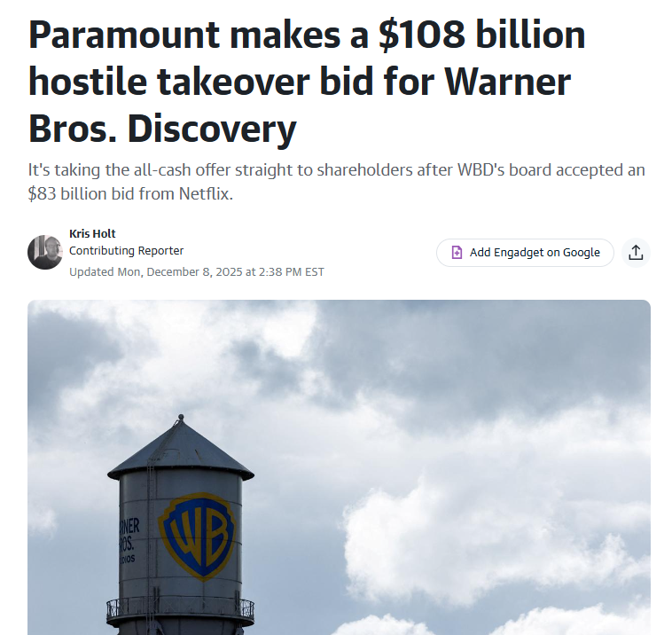The image size is (672, 635).
Task: Click the word Paramount in headline
Action: point(124,35)
